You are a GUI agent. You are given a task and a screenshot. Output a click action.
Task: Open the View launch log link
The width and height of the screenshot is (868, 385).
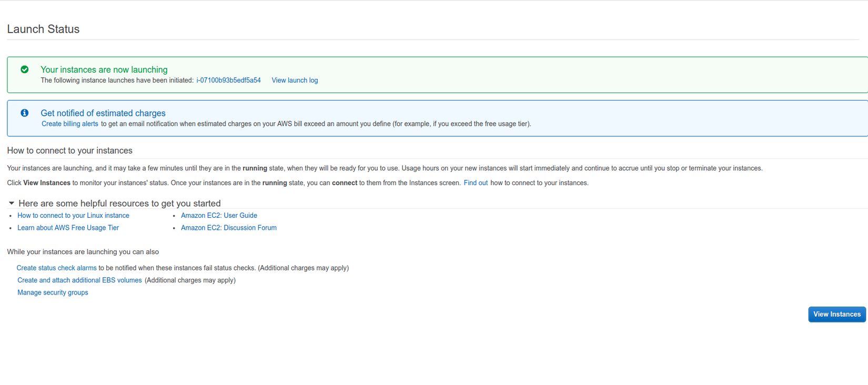[x=295, y=80]
